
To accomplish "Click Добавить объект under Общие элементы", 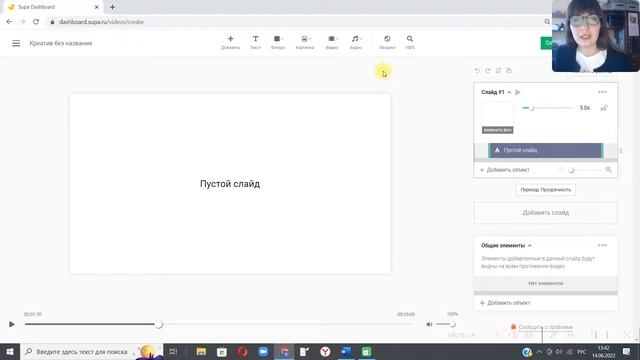I will pyautogui.click(x=505, y=303).
